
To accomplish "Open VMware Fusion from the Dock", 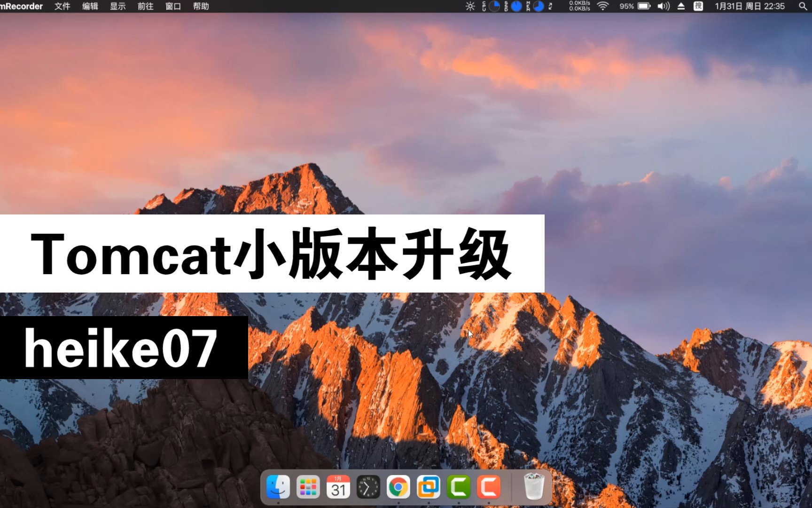I will (429, 487).
